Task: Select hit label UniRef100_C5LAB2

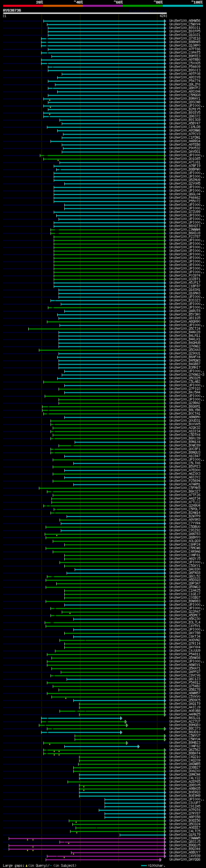Action: (x=185, y=382)
